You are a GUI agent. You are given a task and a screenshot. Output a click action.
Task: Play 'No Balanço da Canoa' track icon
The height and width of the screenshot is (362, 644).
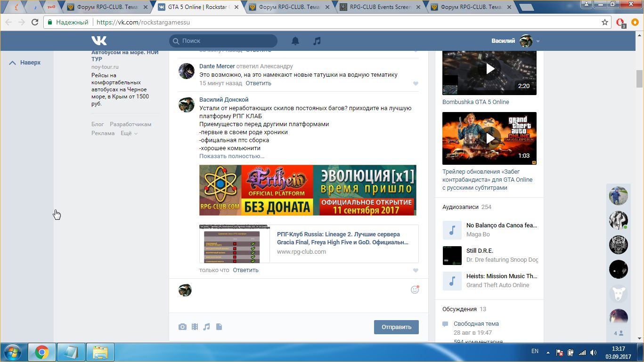[452, 230]
